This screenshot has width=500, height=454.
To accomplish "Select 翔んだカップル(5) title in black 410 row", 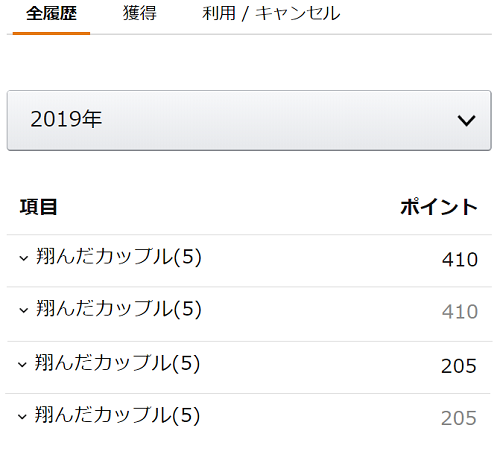I will (x=119, y=257).
